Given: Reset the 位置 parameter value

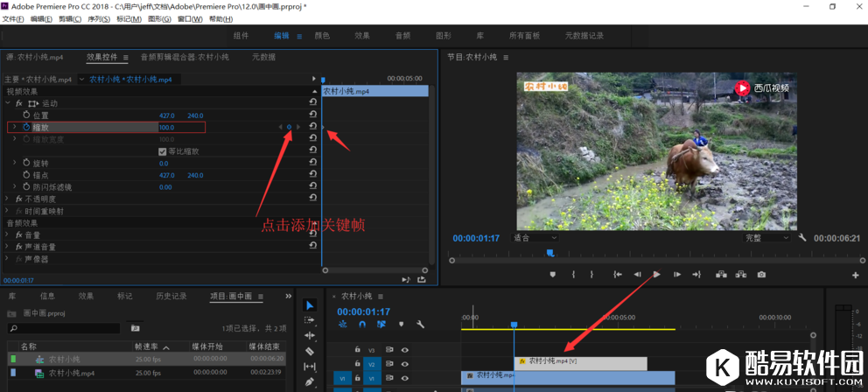Looking at the screenshot, I should [x=312, y=115].
